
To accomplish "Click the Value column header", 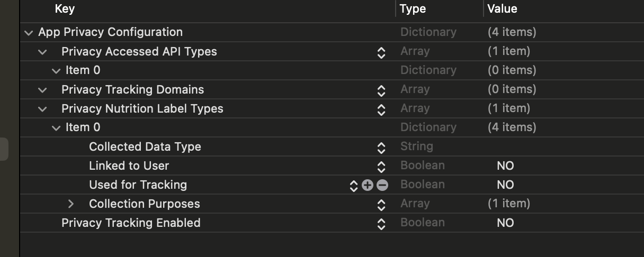I will (502, 9).
